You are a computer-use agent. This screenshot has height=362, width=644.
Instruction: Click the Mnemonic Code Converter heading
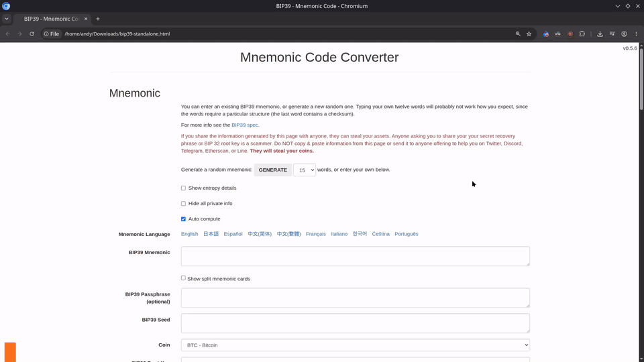click(319, 58)
